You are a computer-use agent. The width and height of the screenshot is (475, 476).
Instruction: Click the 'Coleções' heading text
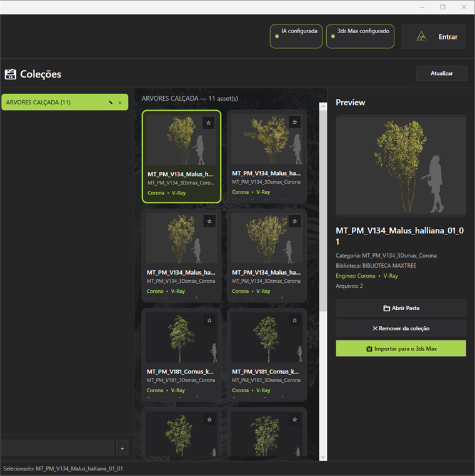[41, 74]
